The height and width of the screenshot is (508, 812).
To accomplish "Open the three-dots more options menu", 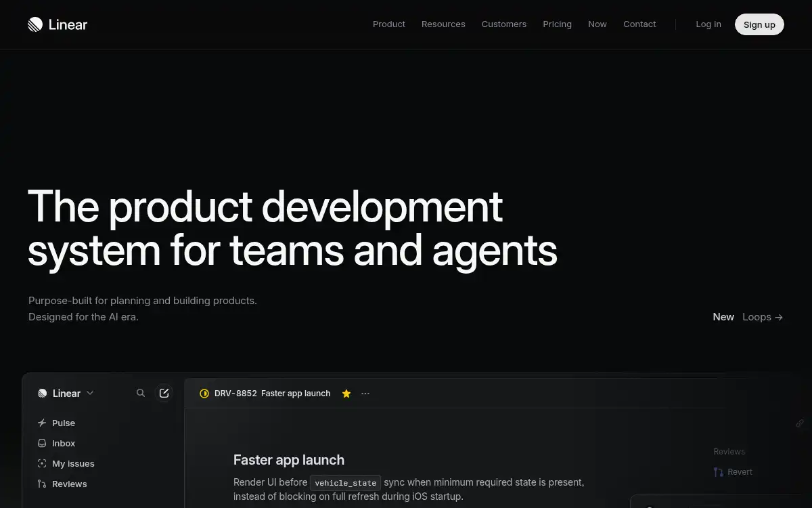I will click(x=365, y=394).
